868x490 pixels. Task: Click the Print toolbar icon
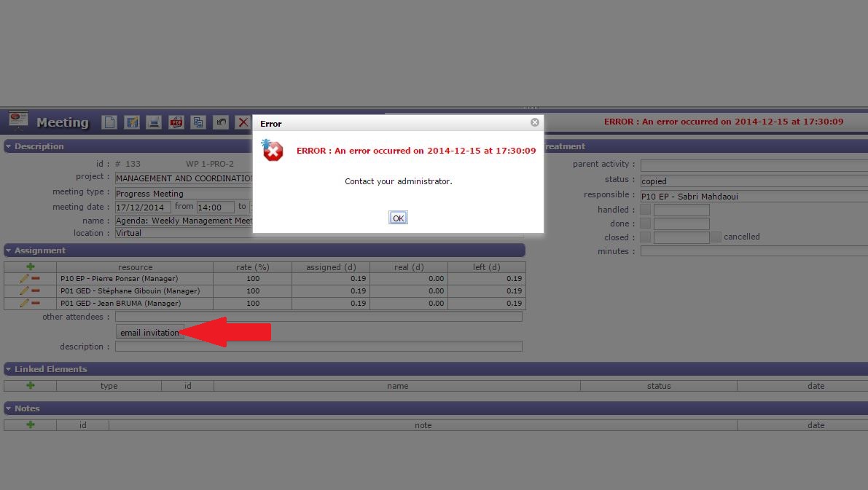(154, 122)
